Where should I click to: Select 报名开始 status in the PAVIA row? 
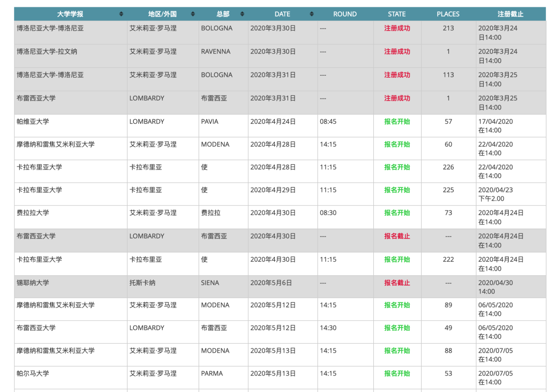[397, 121]
